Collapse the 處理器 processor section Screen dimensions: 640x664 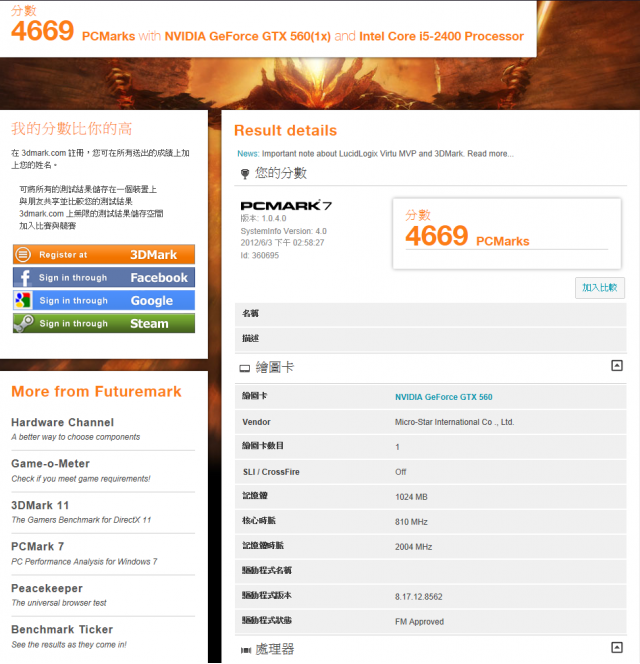click(x=617, y=647)
